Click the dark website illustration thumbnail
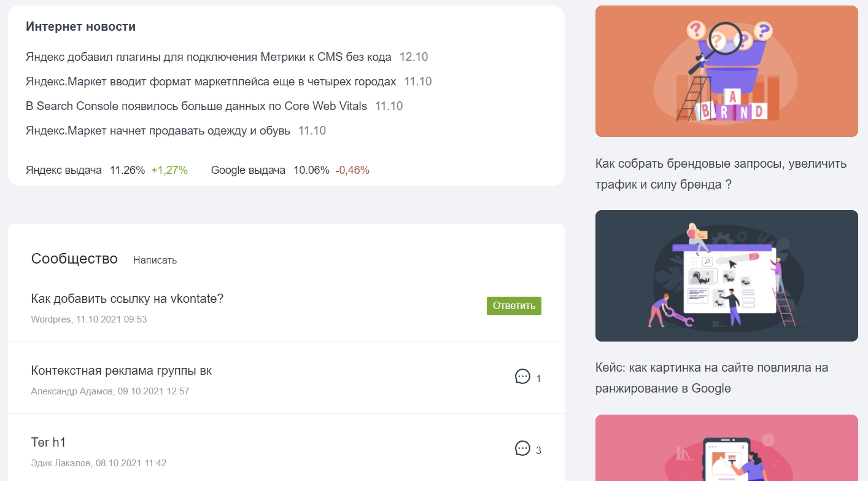 click(726, 276)
